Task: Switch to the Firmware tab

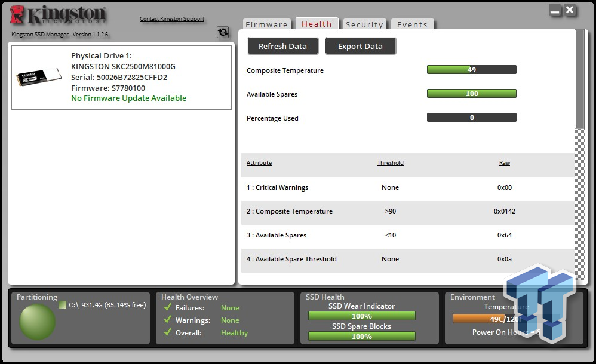Action: coord(266,24)
